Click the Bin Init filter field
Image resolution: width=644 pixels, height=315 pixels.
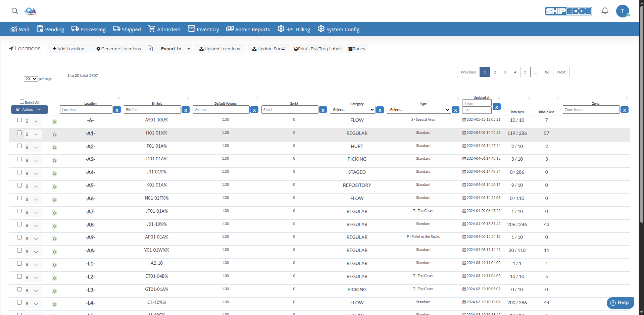152,110
